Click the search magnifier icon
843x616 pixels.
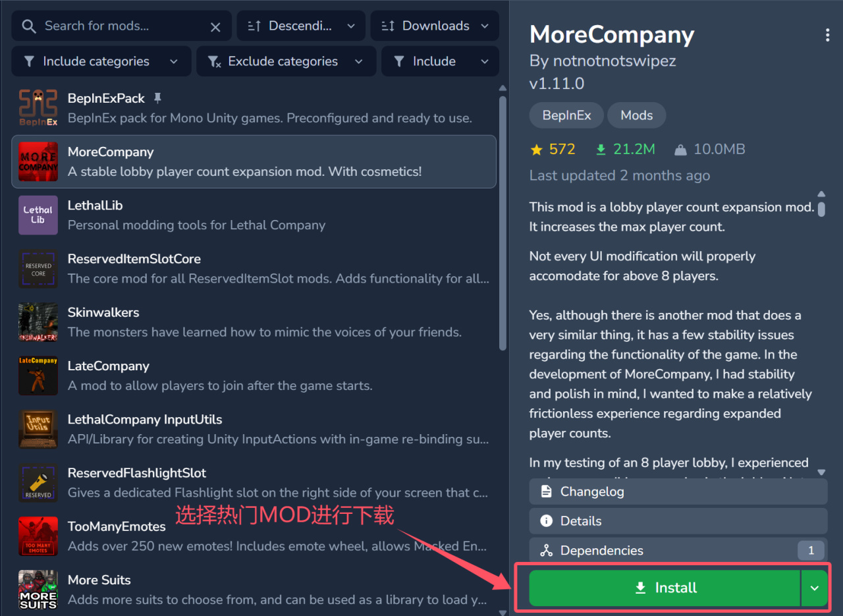(28, 26)
